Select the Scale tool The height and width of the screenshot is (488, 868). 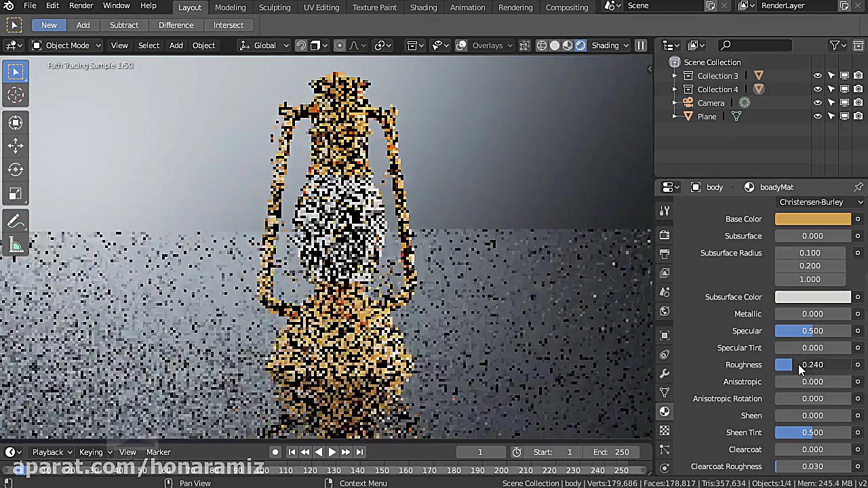[x=16, y=194]
